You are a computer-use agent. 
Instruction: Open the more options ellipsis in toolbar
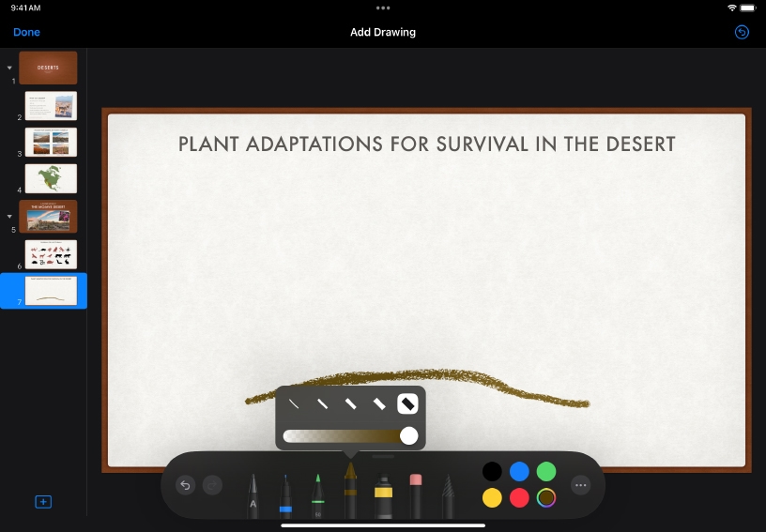(x=581, y=485)
